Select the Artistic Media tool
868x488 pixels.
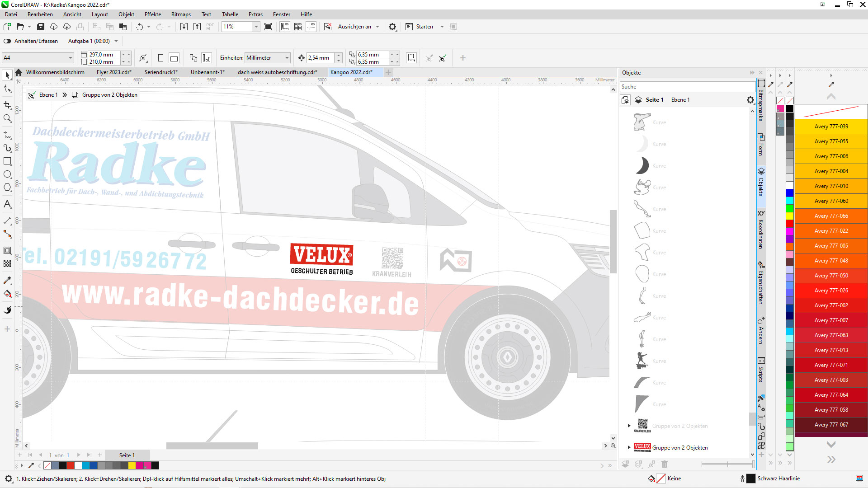(7, 148)
